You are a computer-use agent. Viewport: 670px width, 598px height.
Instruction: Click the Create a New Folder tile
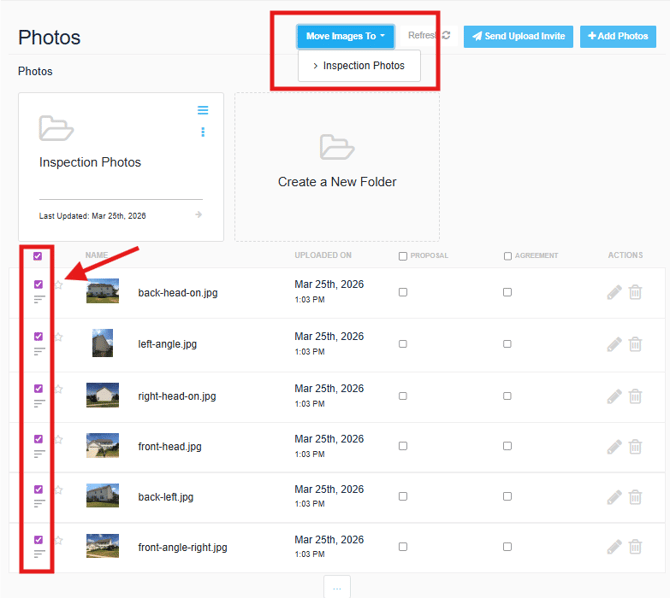337,167
